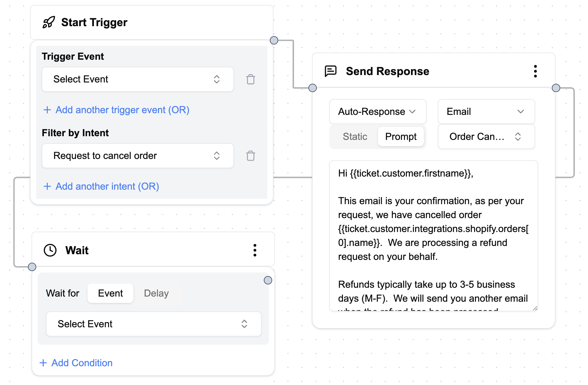588x385 pixels.
Task: Switch the Wait trigger to Event
Action: click(x=110, y=293)
